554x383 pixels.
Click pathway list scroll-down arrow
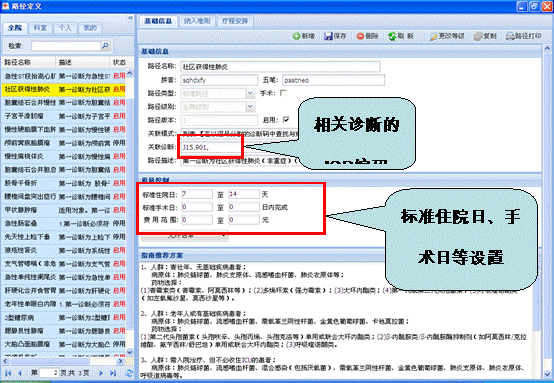click(x=129, y=352)
